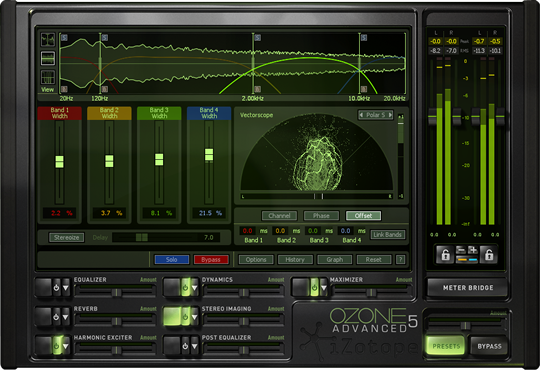540x370 pixels.
Task: Open Reverb preset dropdown arrow
Action: pos(66,317)
